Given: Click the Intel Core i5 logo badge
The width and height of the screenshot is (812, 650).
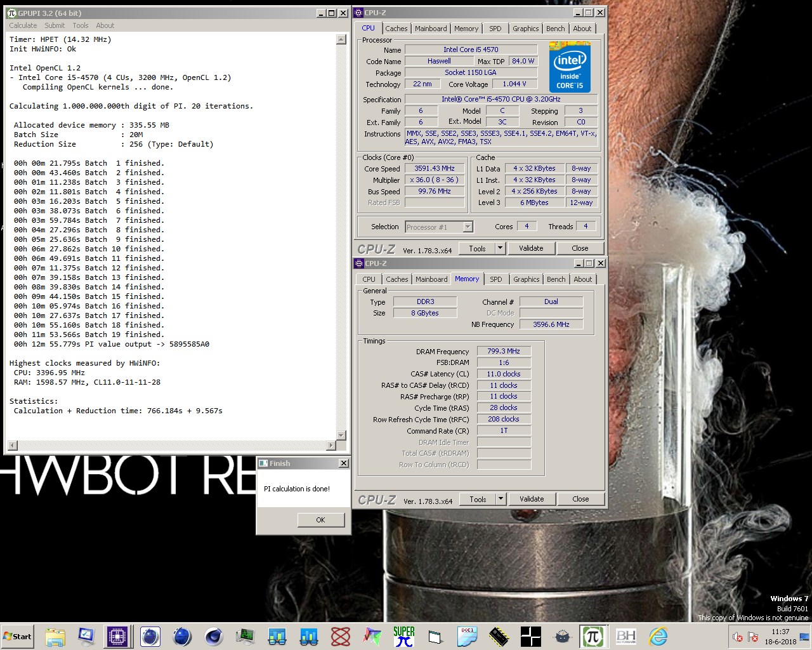Looking at the screenshot, I should point(570,67).
